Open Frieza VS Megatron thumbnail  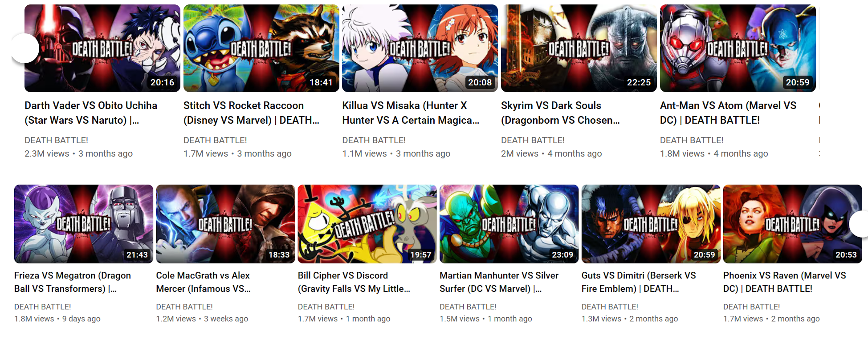(x=84, y=224)
